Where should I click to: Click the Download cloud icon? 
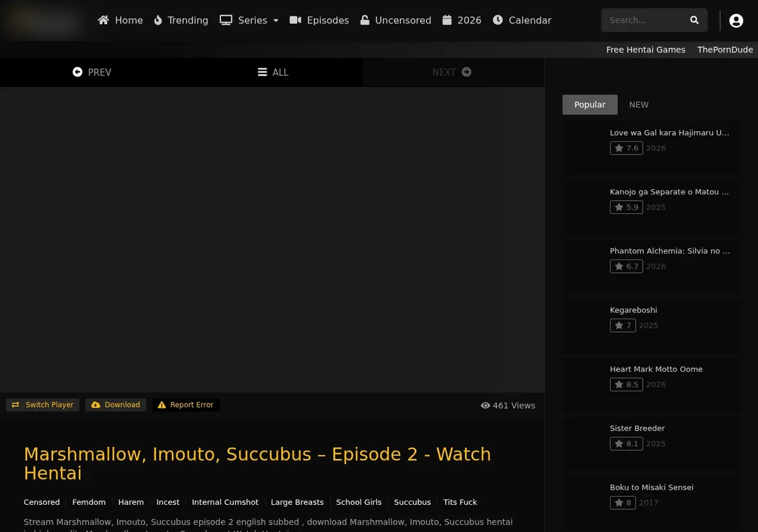pyautogui.click(x=96, y=405)
